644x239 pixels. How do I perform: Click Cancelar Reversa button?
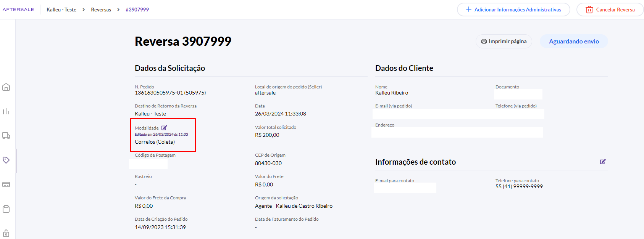point(610,10)
